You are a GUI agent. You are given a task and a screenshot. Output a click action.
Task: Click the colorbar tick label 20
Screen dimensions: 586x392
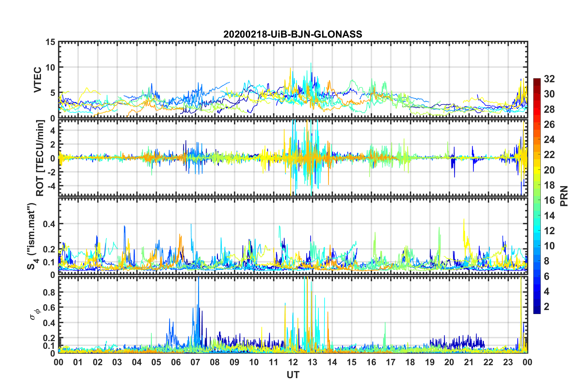[549, 170]
